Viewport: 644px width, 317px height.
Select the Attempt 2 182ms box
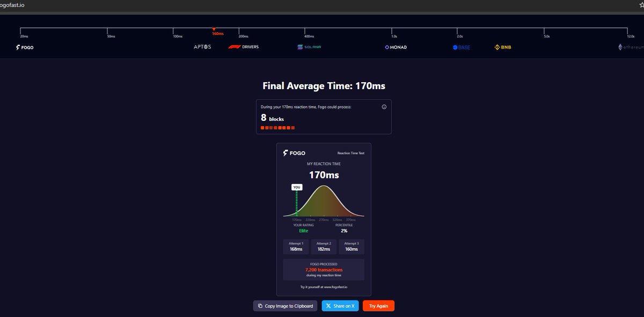[x=324, y=247]
